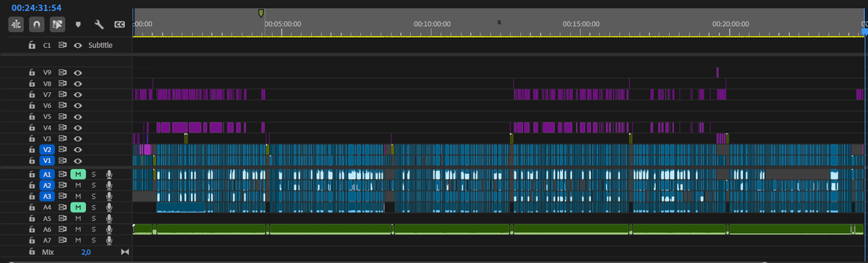Start voice-over record on track A1

[109, 175]
